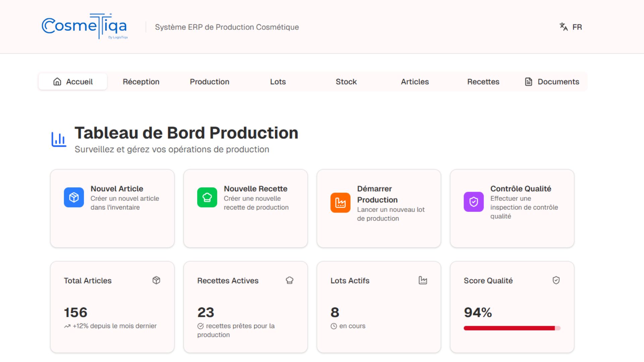Click the chef hat icon in Recettes Actives
The image size is (644, 362).
click(289, 280)
